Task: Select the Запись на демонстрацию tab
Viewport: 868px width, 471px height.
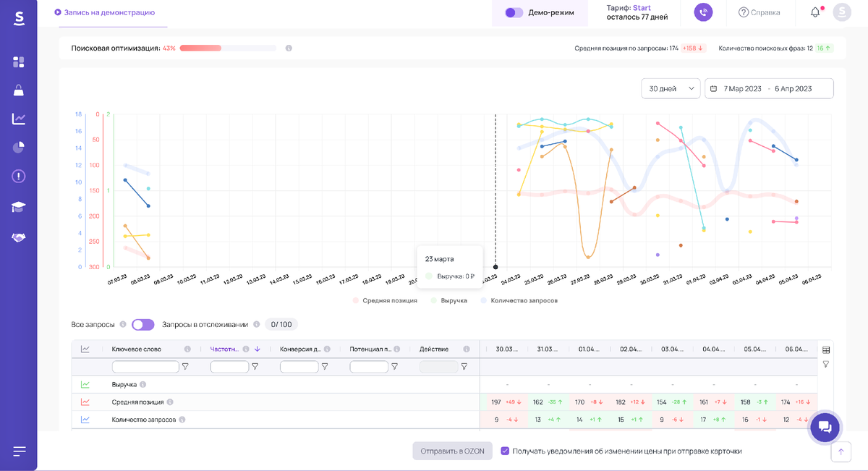Action: click(x=105, y=12)
